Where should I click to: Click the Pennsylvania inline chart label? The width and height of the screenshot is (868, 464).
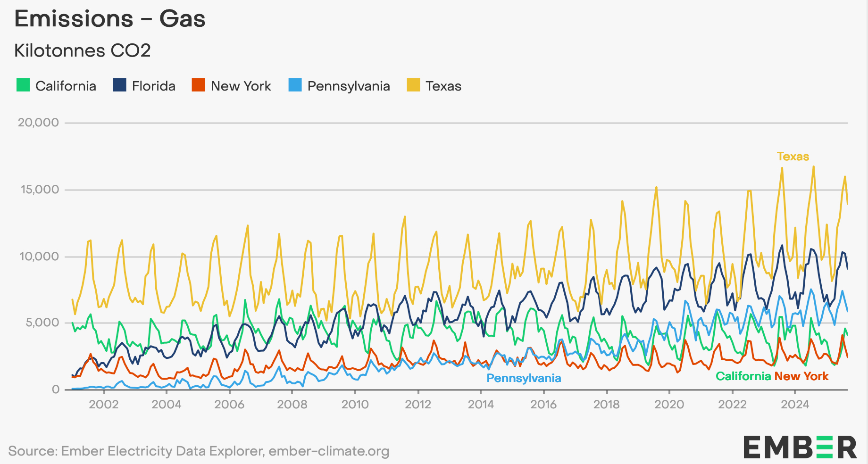(524, 378)
